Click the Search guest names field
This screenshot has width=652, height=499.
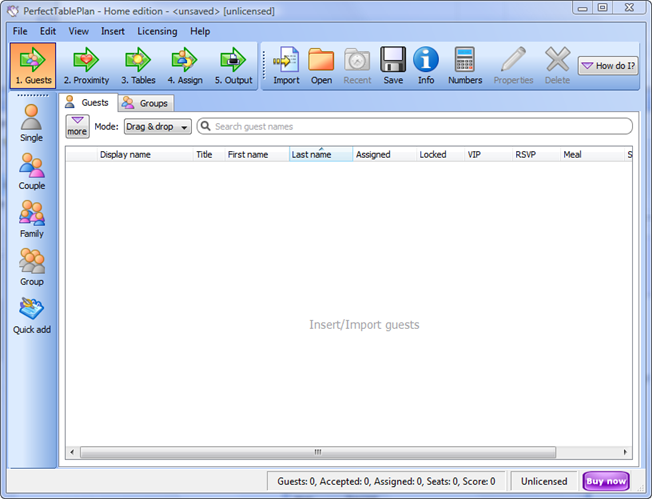pos(420,127)
